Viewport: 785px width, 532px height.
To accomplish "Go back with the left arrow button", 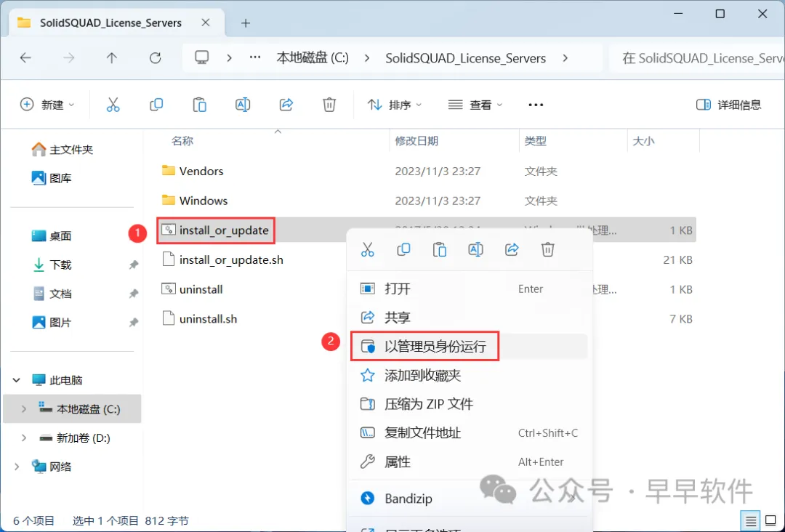I will 25,58.
